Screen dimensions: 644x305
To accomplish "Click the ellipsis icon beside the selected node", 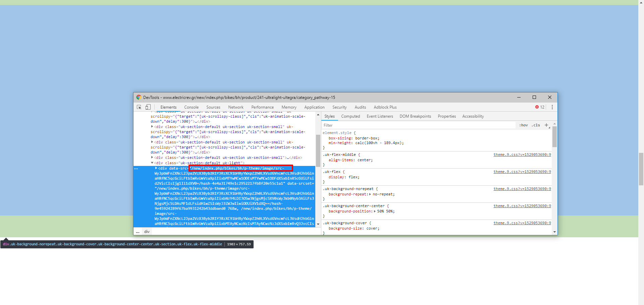I will coord(136,169).
